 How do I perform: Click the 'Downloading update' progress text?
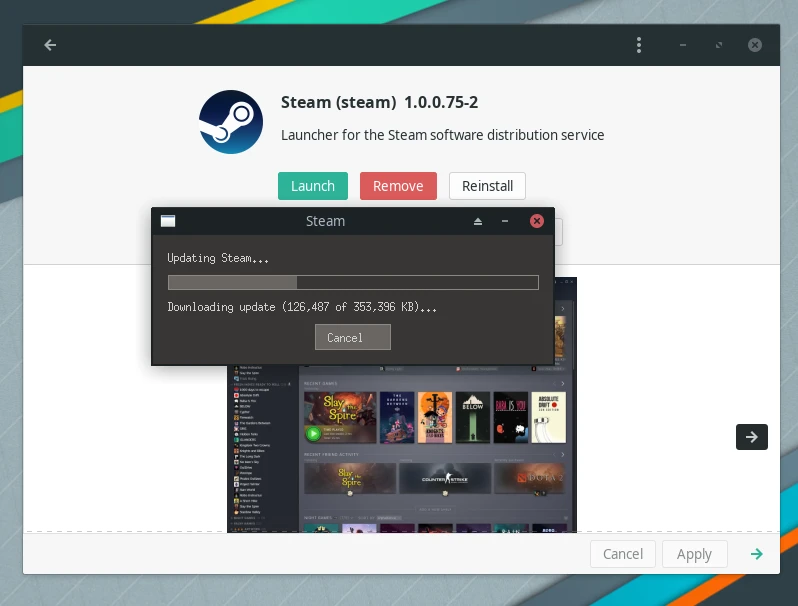[302, 307]
